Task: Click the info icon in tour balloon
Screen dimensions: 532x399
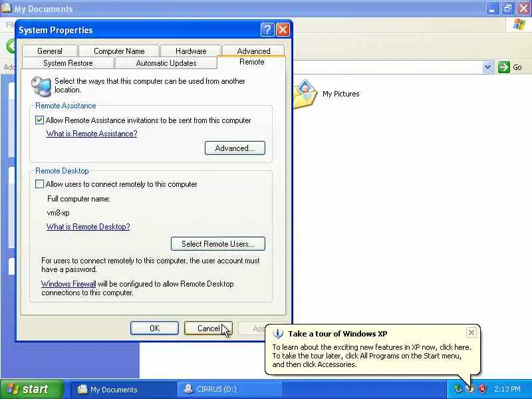Action: 278,334
